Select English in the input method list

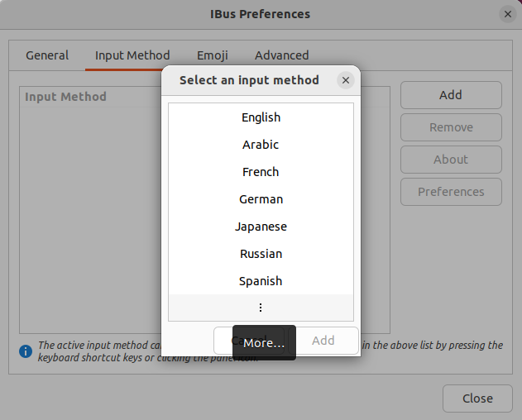[x=261, y=117]
